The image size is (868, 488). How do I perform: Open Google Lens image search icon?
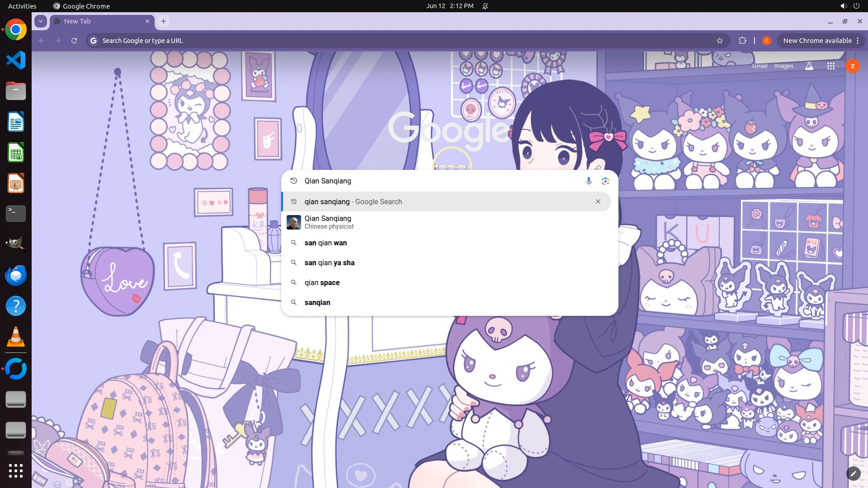[x=605, y=181]
